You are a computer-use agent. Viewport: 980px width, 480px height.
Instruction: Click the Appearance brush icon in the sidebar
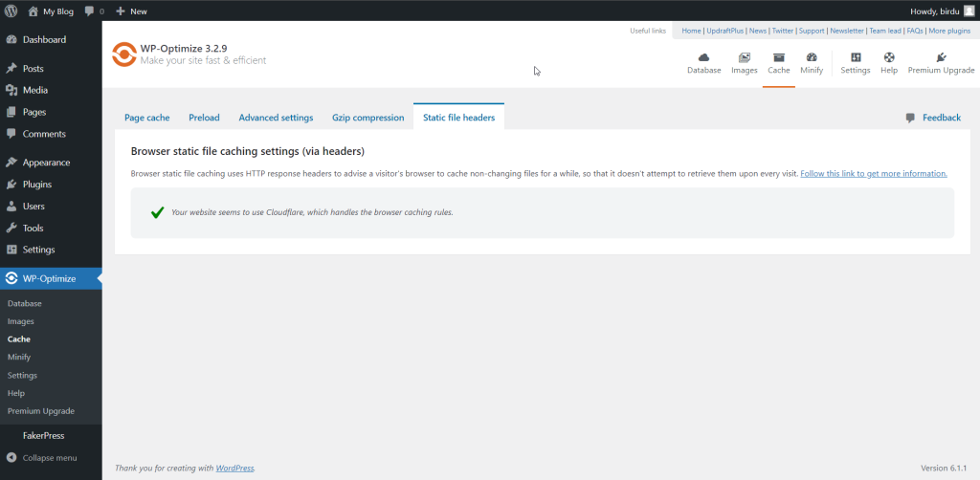[11, 163]
